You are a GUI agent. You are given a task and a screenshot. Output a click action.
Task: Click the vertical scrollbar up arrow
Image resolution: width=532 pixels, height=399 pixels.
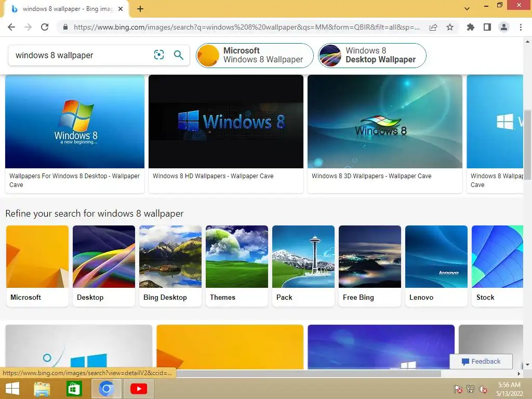pos(527,42)
